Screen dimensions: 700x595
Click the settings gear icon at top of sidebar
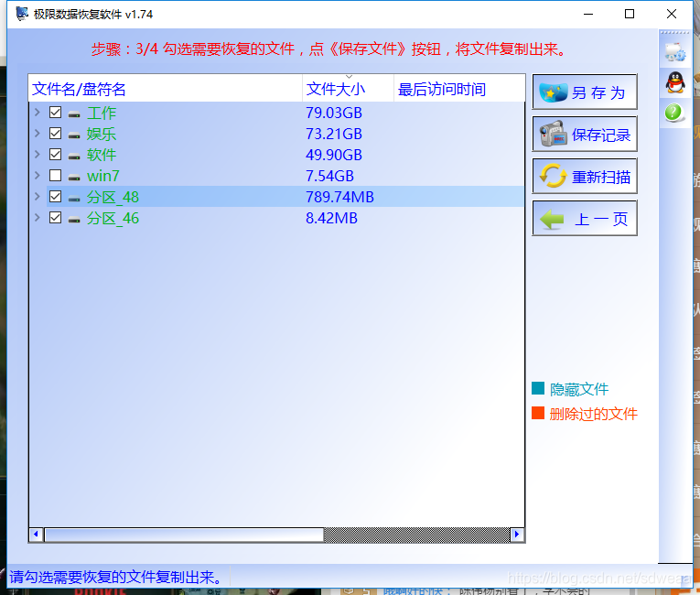(x=674, y=52)
